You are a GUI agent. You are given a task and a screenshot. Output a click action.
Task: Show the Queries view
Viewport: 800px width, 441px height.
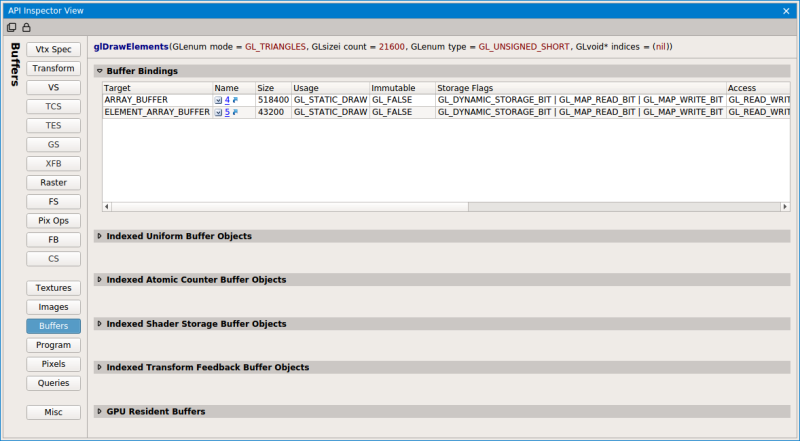tap(54, 383)
